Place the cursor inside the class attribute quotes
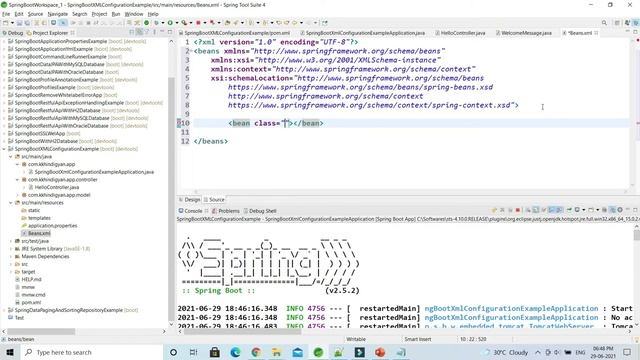The height and width of the screenshot is (360, 640). click(286, 123)
